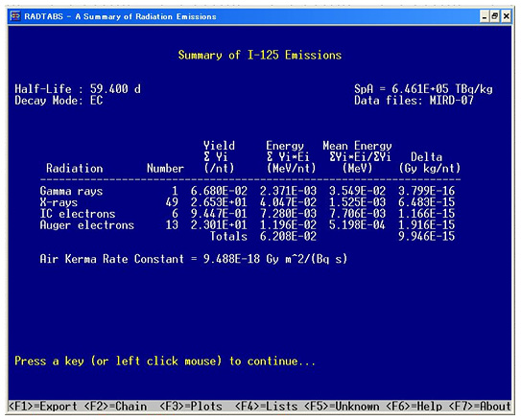Minimize the RADTABS window

pos(485,16)
